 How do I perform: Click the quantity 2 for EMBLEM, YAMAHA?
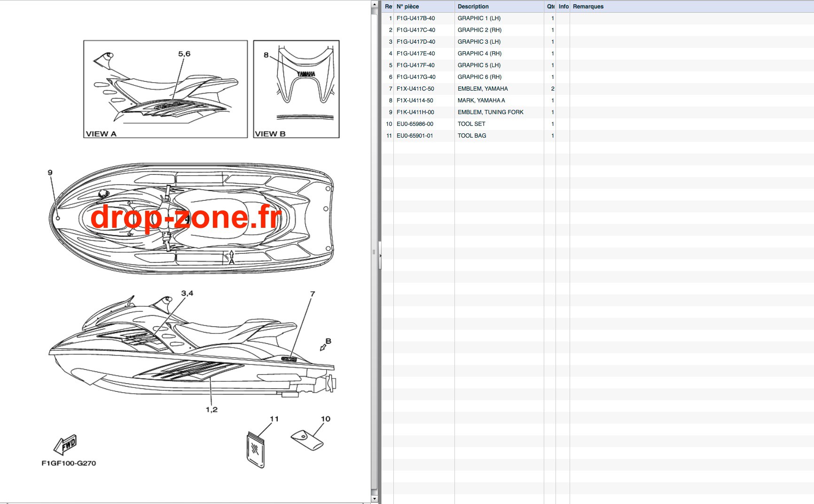click(x=553, y=89)
